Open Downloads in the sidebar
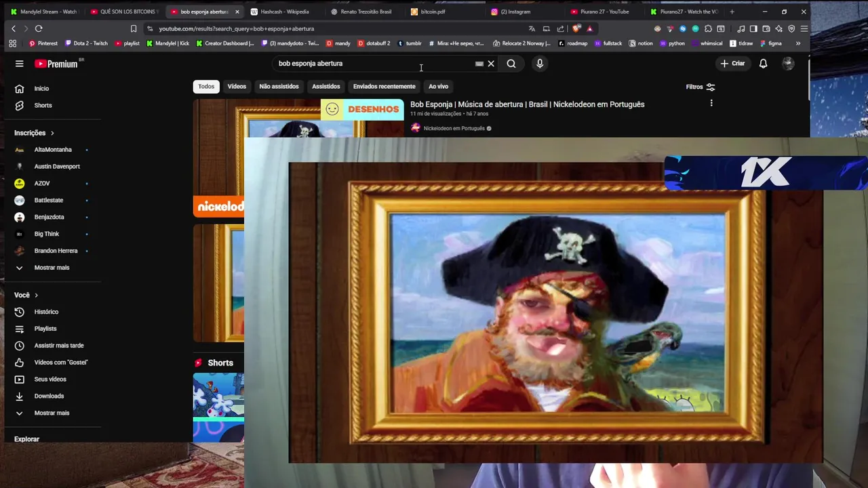 (x=49, y=396)
